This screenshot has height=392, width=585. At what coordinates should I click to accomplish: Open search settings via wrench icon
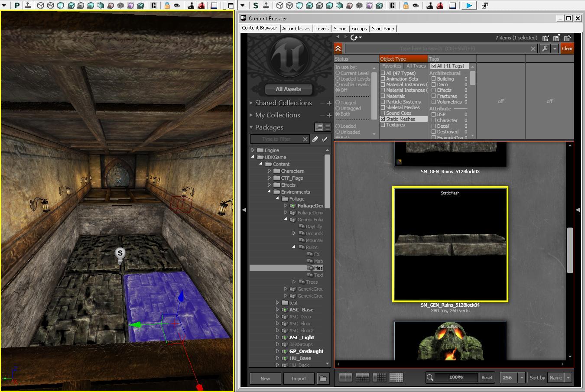[545, 49]
